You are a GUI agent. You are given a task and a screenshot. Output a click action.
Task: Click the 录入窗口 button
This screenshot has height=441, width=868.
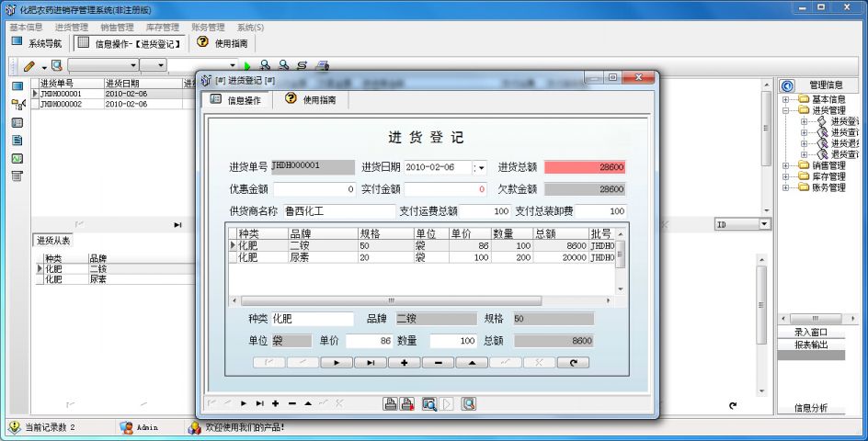coord(811,332)
